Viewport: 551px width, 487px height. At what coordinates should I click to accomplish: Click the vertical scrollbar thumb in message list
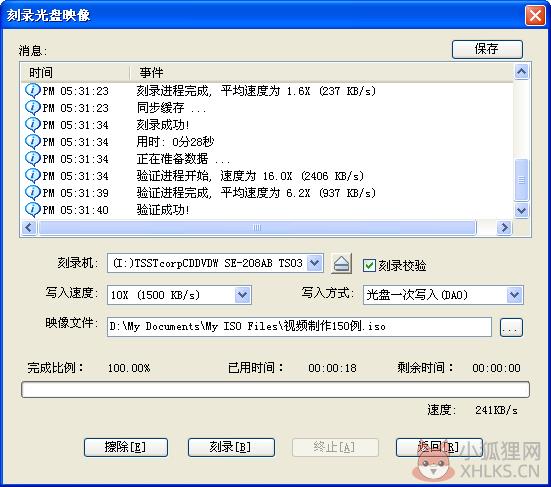[x=521, y=180]
